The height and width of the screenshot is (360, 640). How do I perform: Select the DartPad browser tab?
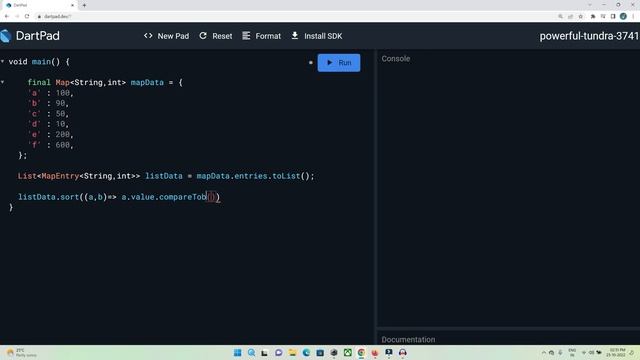tap(39, 5)
